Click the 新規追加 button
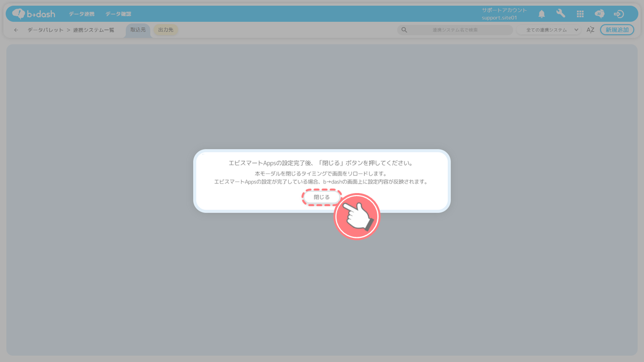 tap(617, 30)
